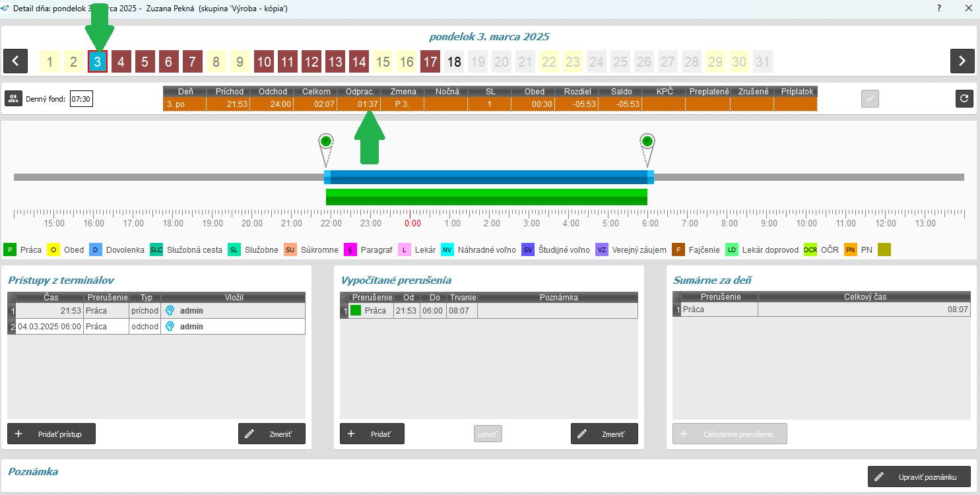The image size is (980, 495).
Task: Go to next month with right arrow
Action: click(x=962, y=61)
